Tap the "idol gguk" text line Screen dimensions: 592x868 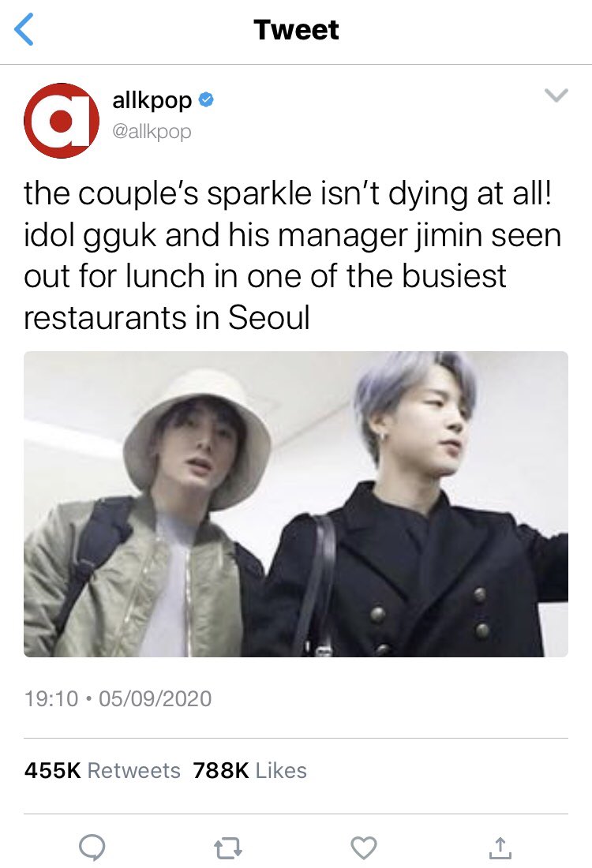point(292,236)
